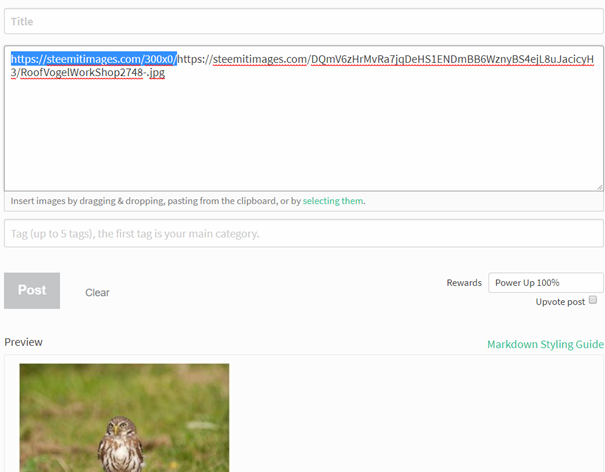Click the RoofVogelWorkShop2748-.jpg filename text
The width and height of the screenshot is (605, 472).
pos(93,73)
